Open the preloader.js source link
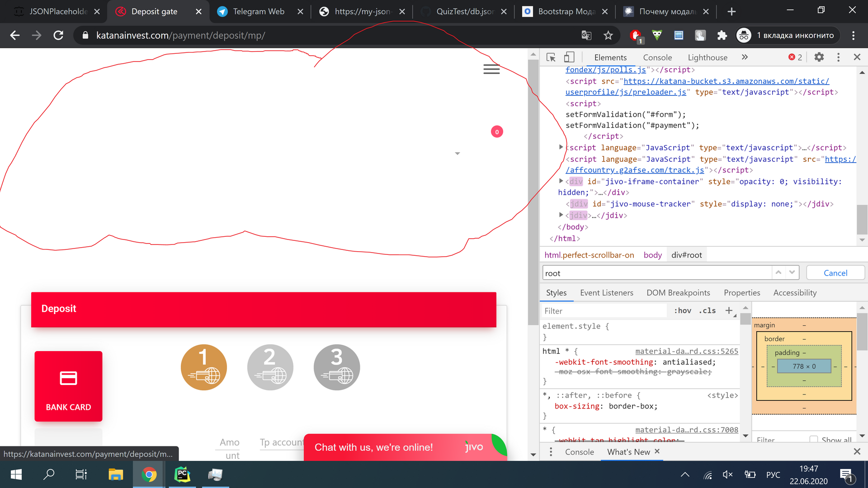The height and width of the screenshot is (488, 868). pyautogui.click(x=626, y=92)
